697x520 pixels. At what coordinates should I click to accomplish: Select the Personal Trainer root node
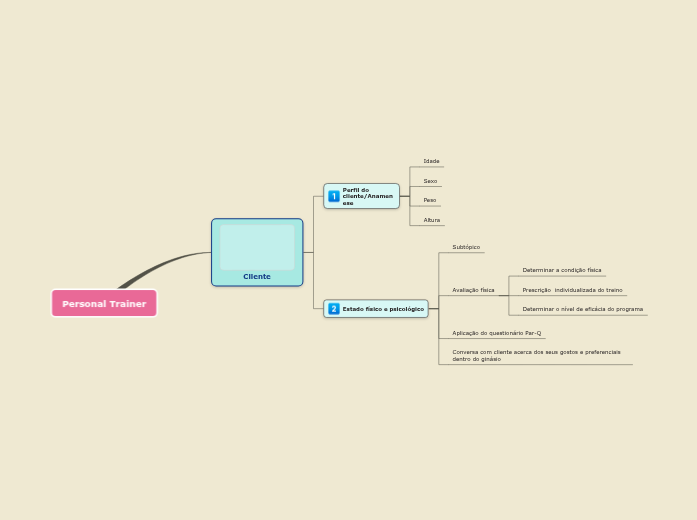click(x=104, y=303)
